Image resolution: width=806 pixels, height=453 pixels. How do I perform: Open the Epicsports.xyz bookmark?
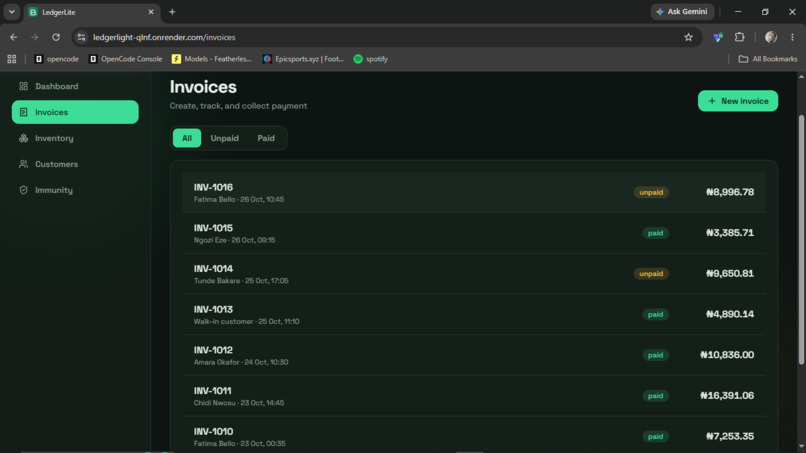[x=303, y=59]
